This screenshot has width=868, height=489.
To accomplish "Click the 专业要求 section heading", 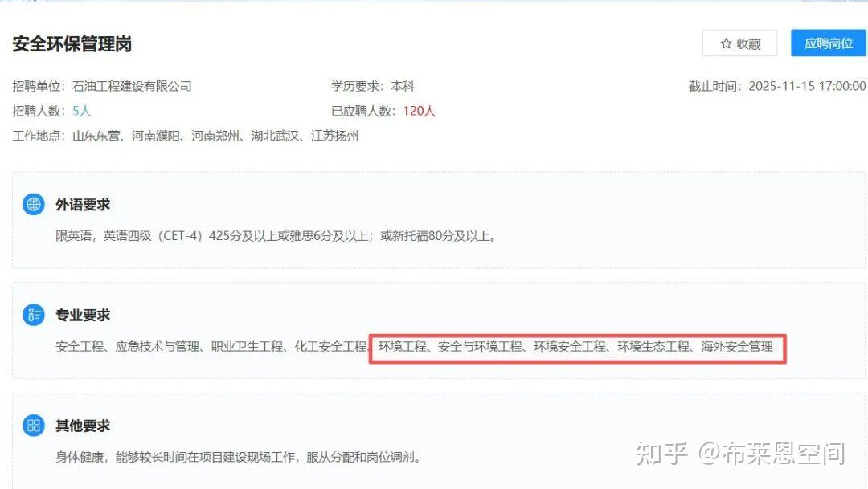I will [83, 316].
